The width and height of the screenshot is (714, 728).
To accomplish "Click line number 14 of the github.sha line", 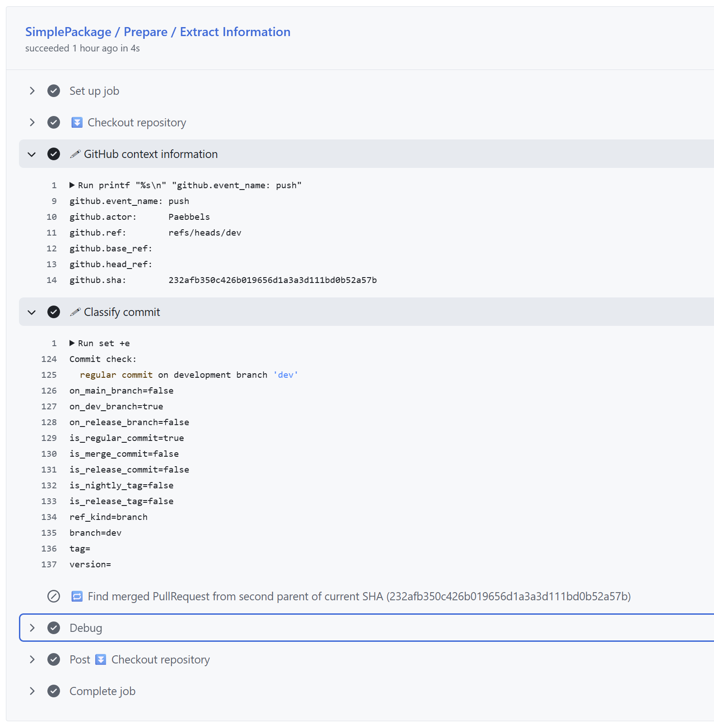I will pos(52,280).
